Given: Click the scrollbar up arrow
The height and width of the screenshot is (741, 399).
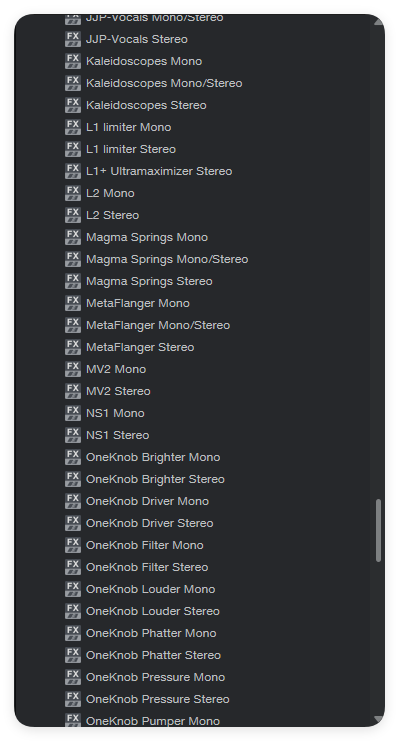Looking at the screenshot, I should click(379, 22).
